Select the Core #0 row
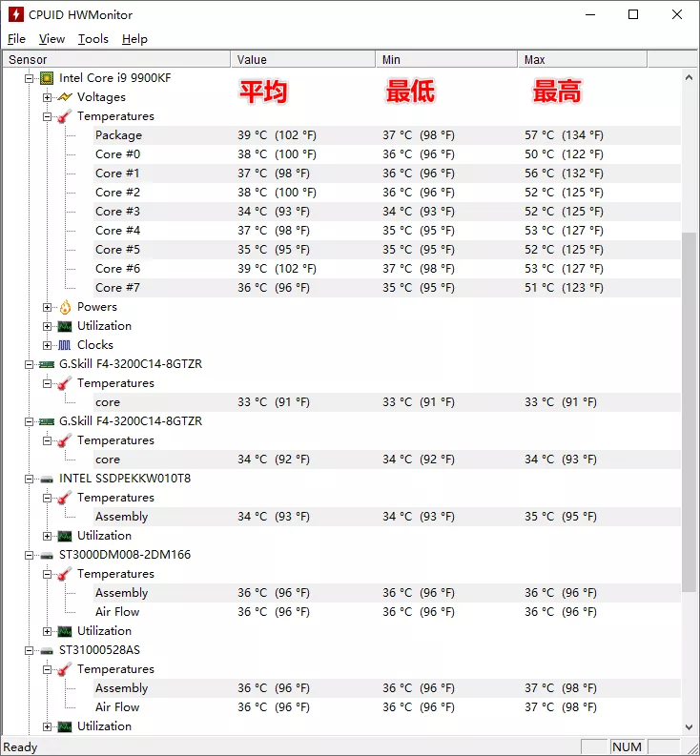The image size is (700, 756). coord(387,154)
